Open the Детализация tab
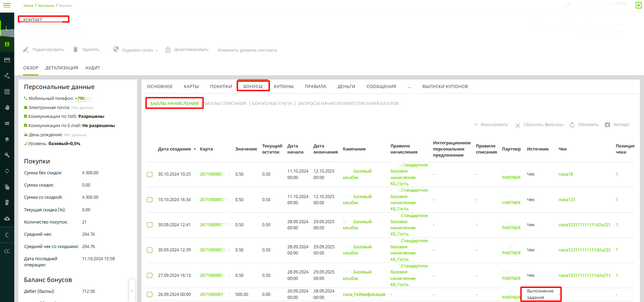Image resolution: width=644 pixels, height=302 pixels. pyautogui.click(x=62, y=68)
